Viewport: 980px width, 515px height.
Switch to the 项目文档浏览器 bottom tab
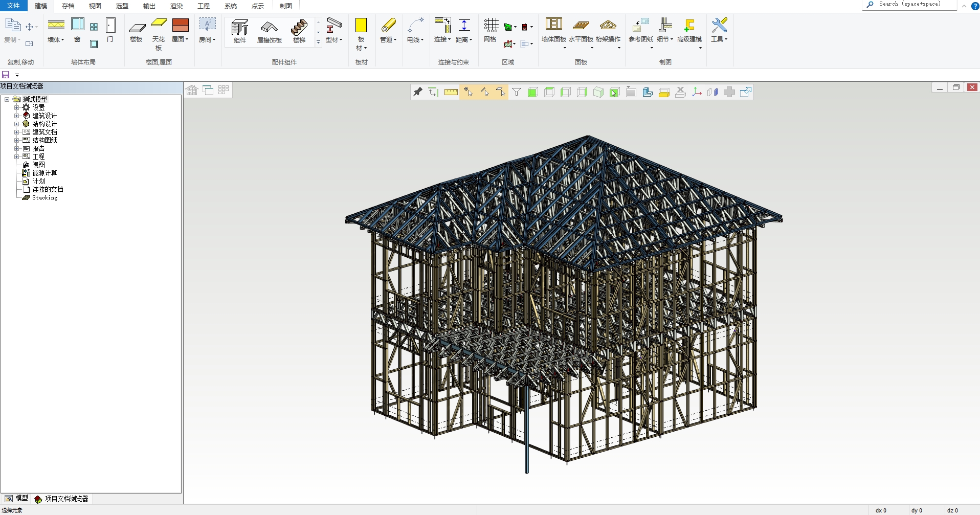coord(61,499)
